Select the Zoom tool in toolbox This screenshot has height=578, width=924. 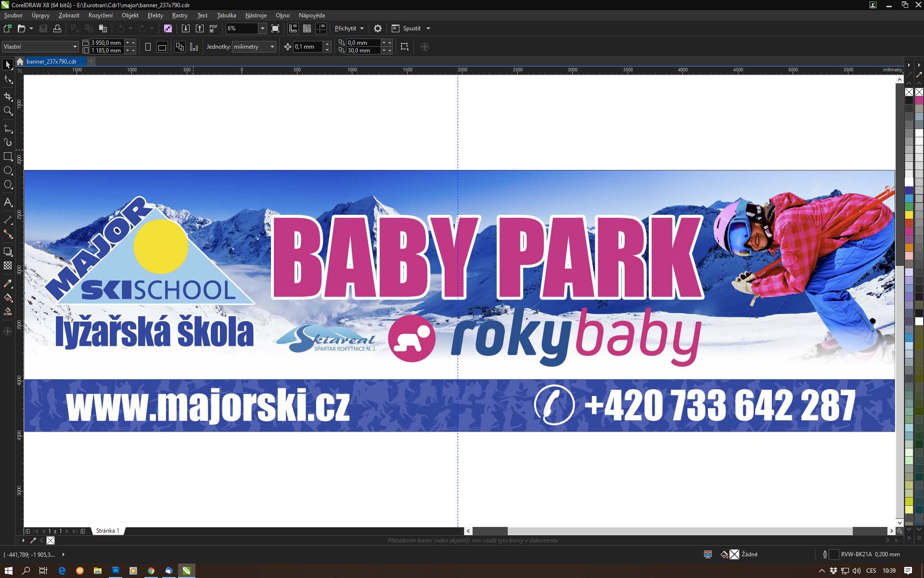(x=8, y=111)
